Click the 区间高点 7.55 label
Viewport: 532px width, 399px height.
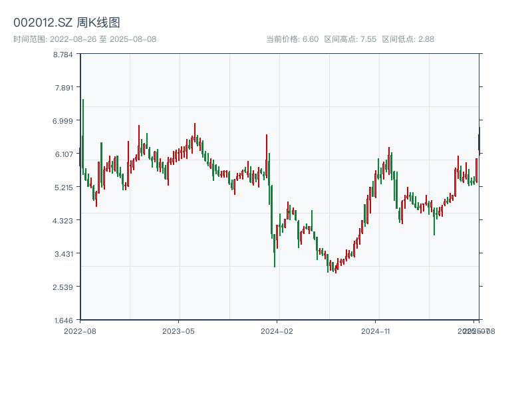coord(350,39)
